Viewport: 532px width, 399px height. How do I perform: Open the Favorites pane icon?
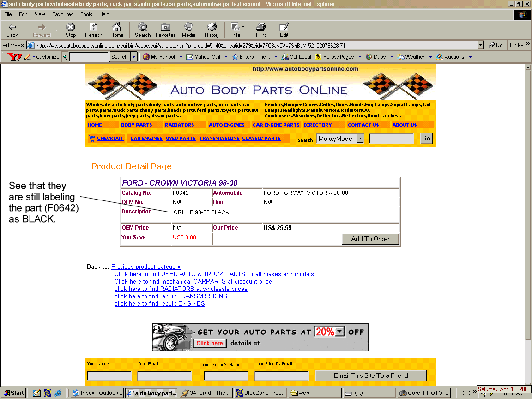(x=166, y=30)
